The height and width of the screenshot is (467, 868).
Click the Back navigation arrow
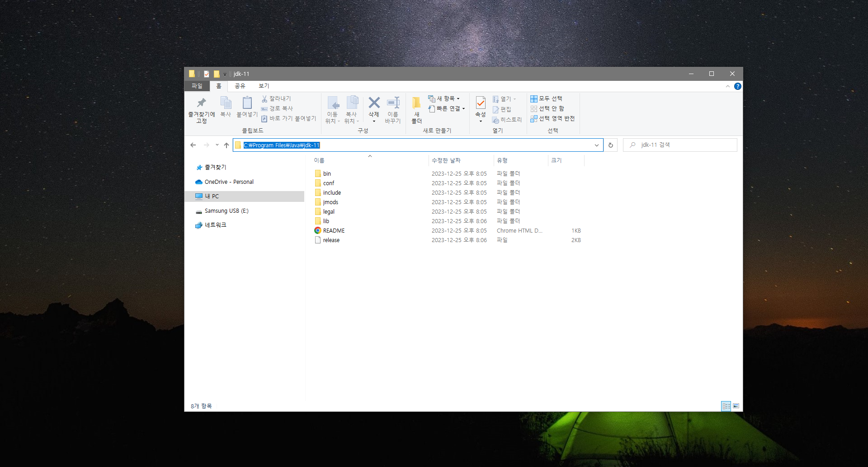193,145
